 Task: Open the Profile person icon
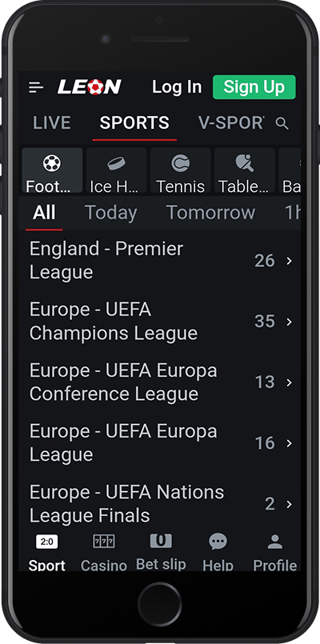275,542
